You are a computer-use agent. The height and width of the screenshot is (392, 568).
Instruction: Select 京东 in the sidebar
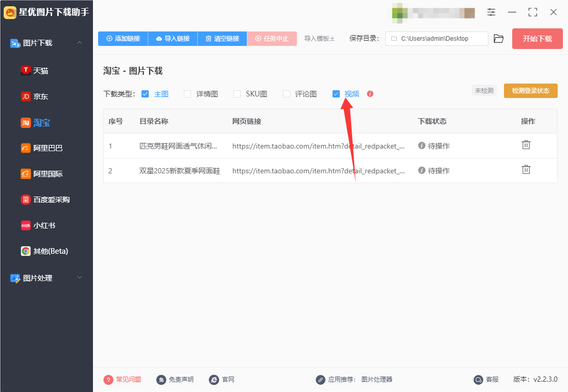[x=41, y=96]
